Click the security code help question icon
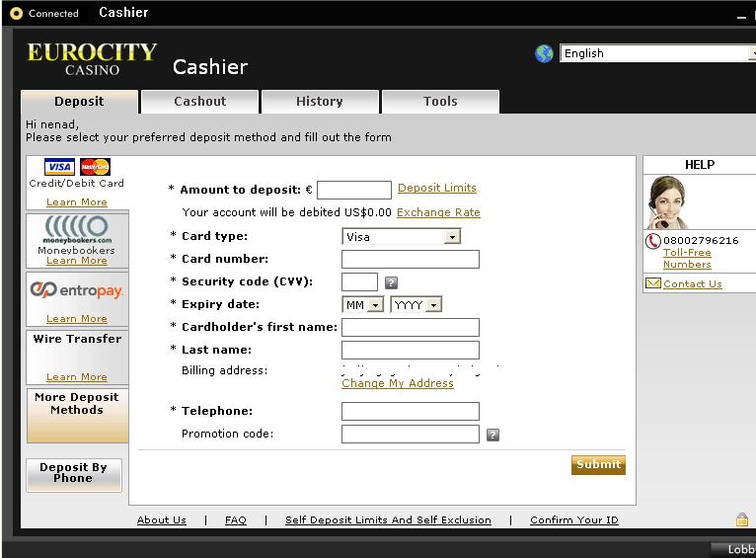Viewport: 756px width, 558px height. (x=391, y=282)
